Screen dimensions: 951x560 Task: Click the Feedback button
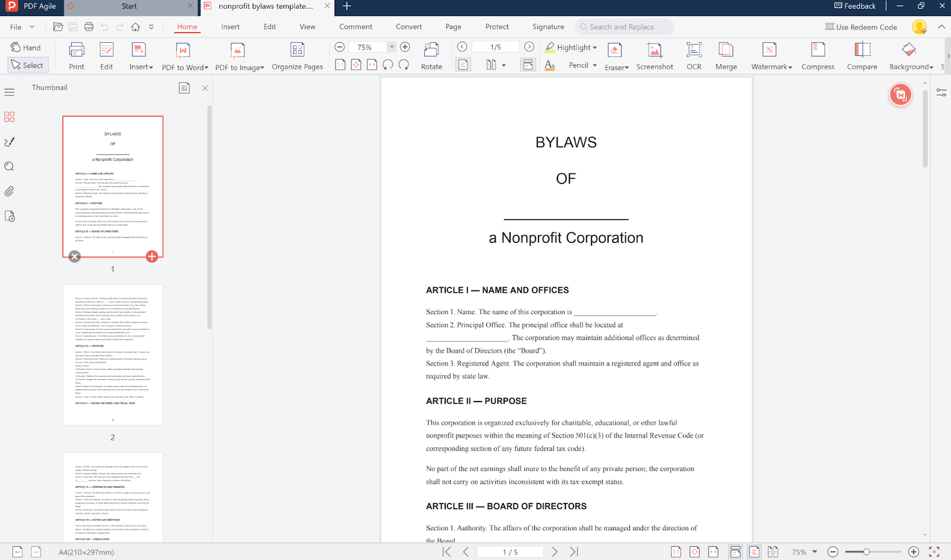click(x=855, y=6)
